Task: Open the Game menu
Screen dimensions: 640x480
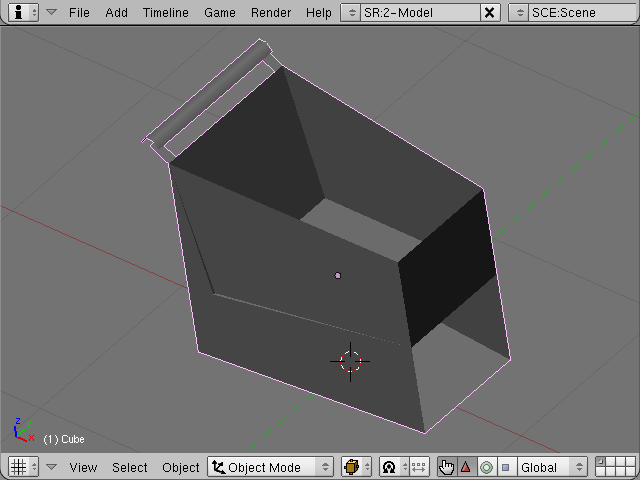Action: click(x=220, y=13)
